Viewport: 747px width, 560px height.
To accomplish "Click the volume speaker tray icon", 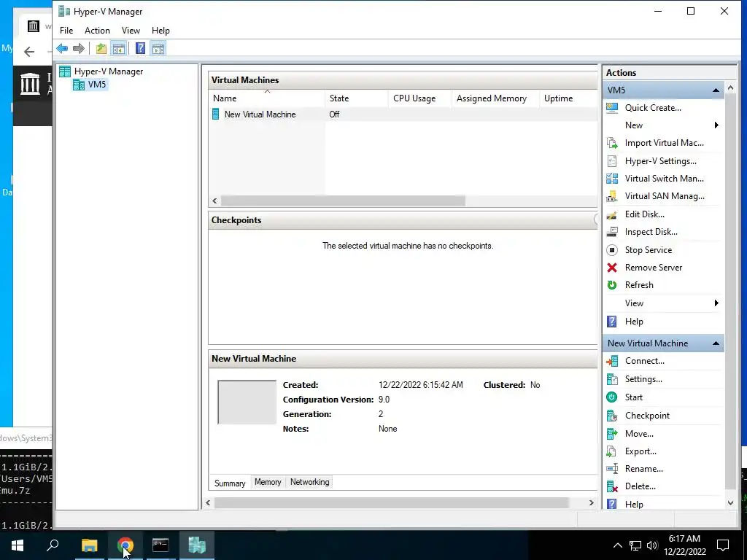I will 652,545.
